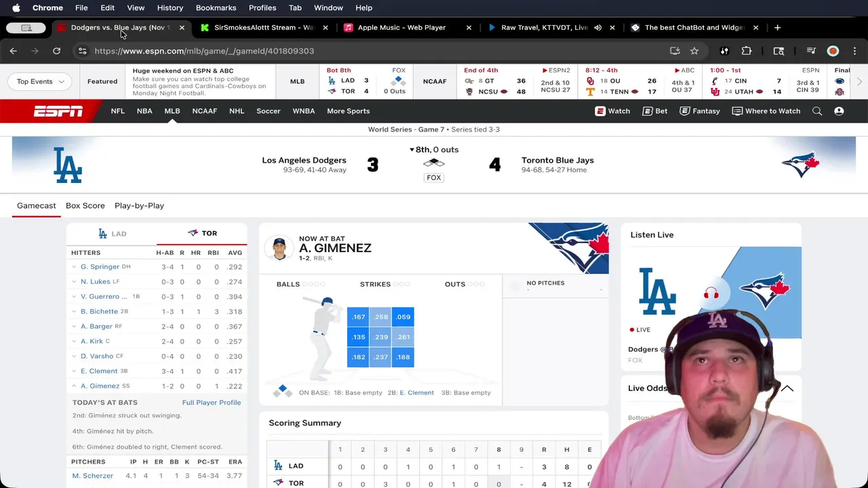The image size is (868, 488).
Task: Reload the ESPN page
Action: (x=56, y=51)
